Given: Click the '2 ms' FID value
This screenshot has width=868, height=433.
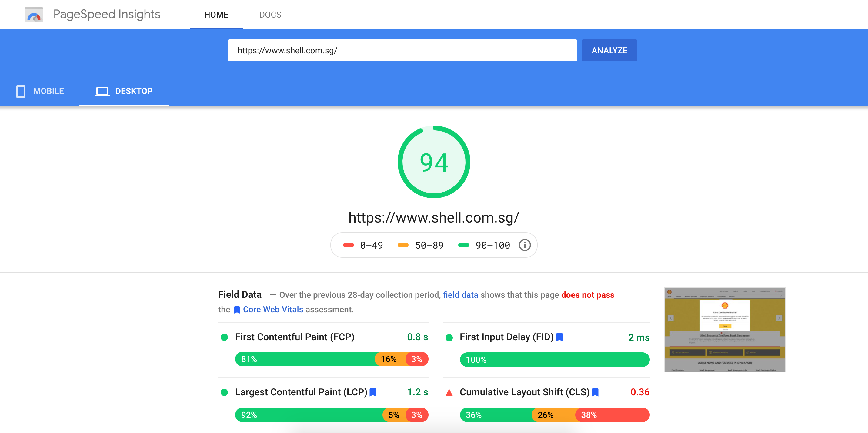Looking at the screenshot, I should pos(639,337).
